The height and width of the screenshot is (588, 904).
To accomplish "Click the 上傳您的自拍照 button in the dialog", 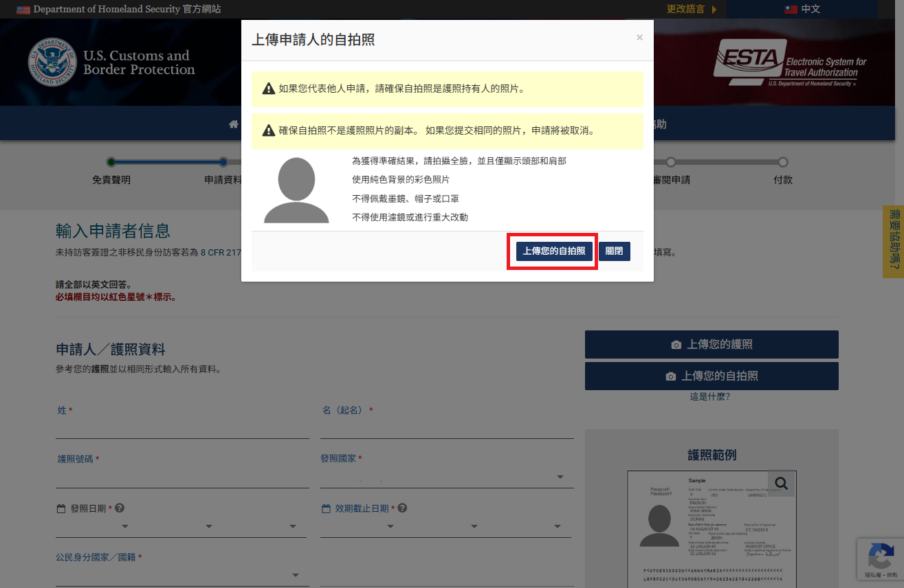I will pyautogui.click(x=552, y=251).
